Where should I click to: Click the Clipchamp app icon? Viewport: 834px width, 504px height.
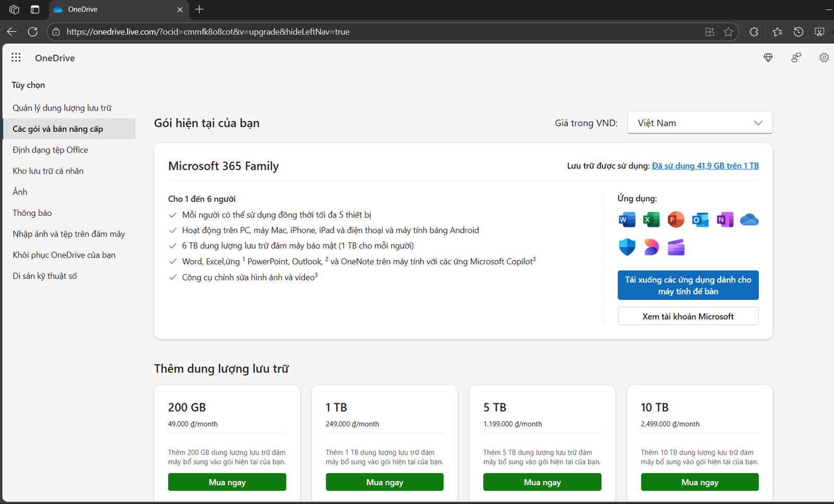coord(676,247)
